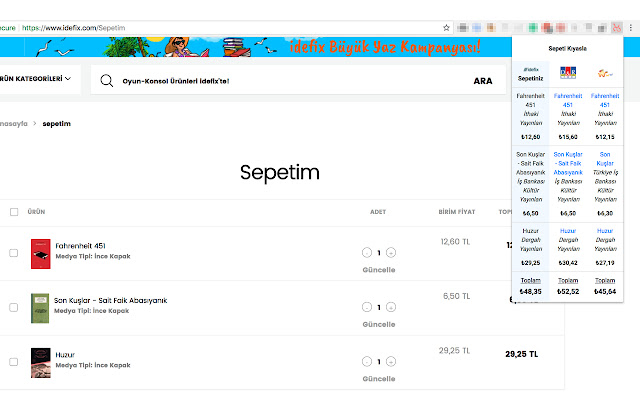Open Huzur book cover thumbnail
The width and height of the screenshot is (640, 400).
40,362
